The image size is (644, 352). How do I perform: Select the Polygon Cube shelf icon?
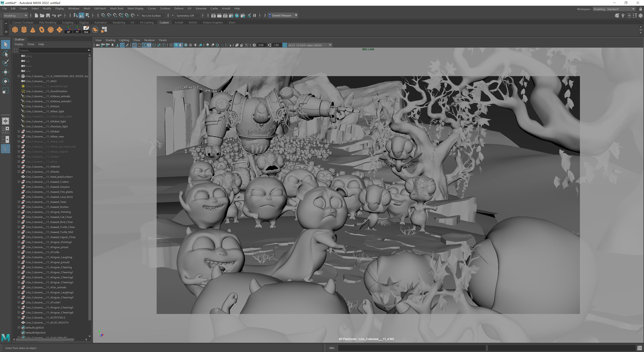(15, 30)
